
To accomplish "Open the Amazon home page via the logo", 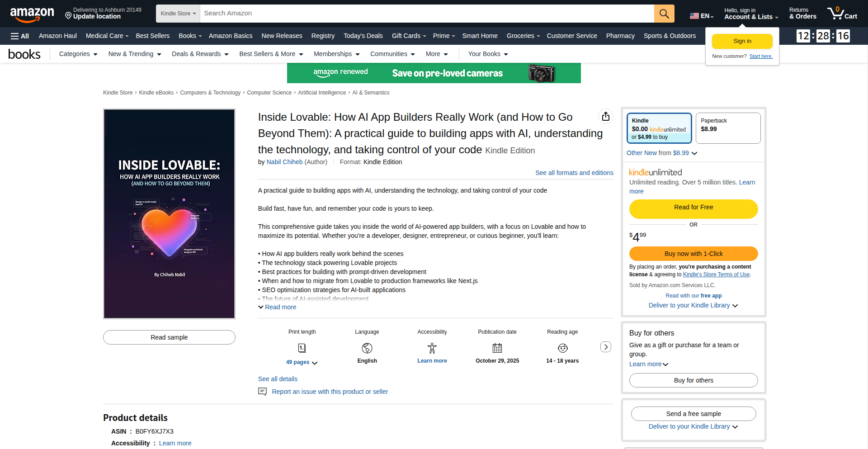I will pos(32,14).
